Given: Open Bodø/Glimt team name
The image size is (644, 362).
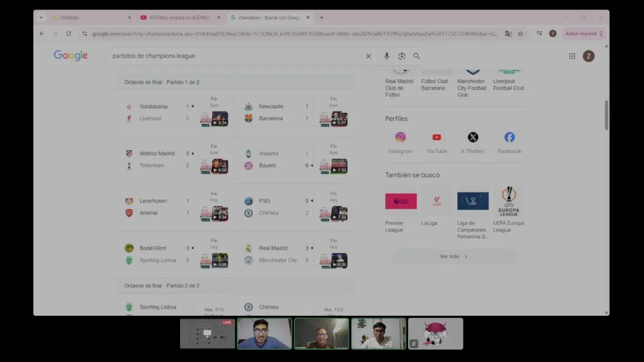Looking at the screenshot, I should coord(153,248).
